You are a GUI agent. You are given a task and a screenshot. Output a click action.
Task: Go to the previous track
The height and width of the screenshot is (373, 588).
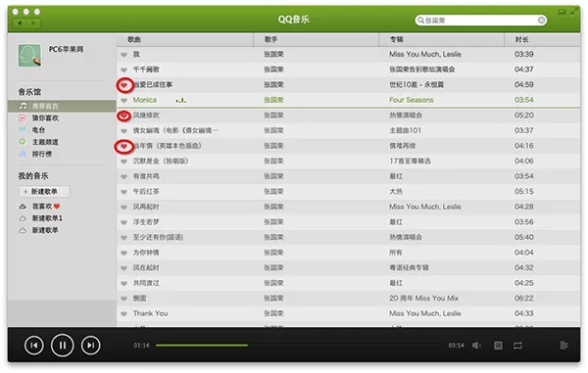tap(33, 346)
